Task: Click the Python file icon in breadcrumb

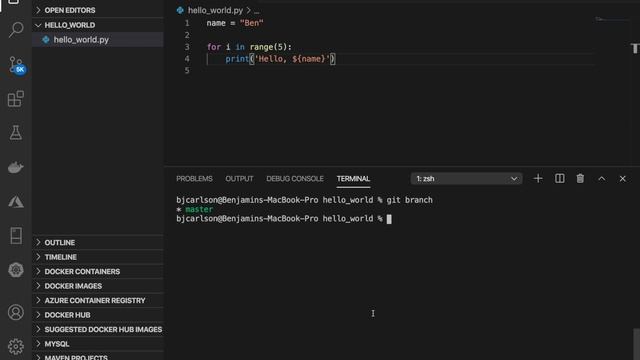Action: (x=180, y=11)
